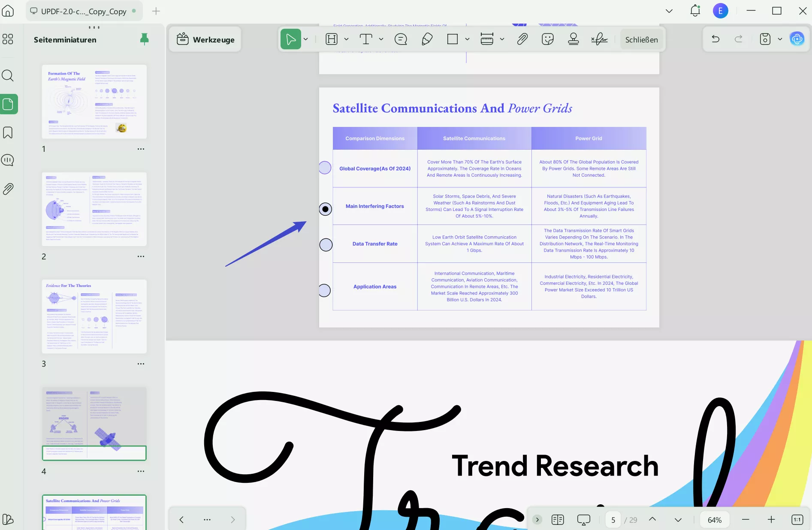Select the pencil drawing tool

point(427,39)
